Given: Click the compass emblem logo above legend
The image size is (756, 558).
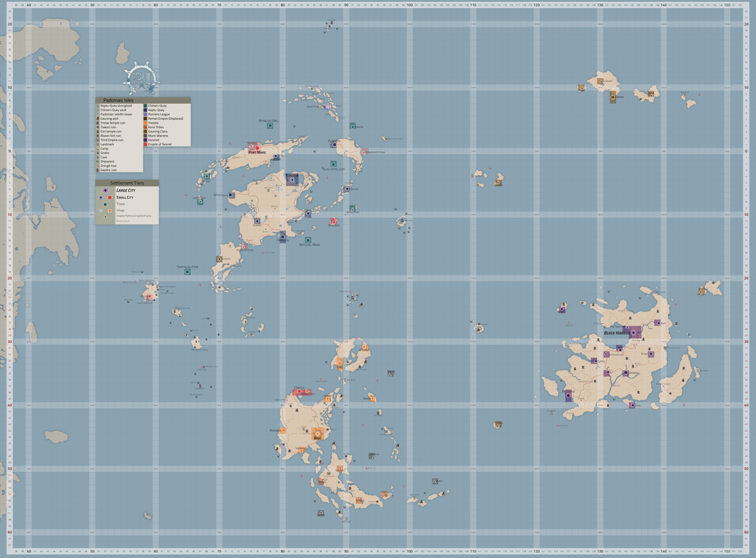Looking at the screenshot, I should click(141, 78).
